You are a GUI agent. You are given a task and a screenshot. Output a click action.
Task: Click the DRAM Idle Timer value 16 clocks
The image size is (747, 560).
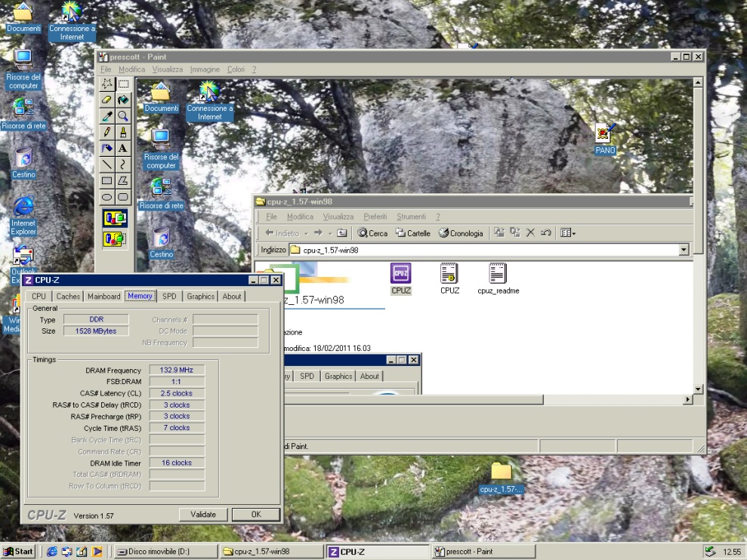tap(177, 463)
